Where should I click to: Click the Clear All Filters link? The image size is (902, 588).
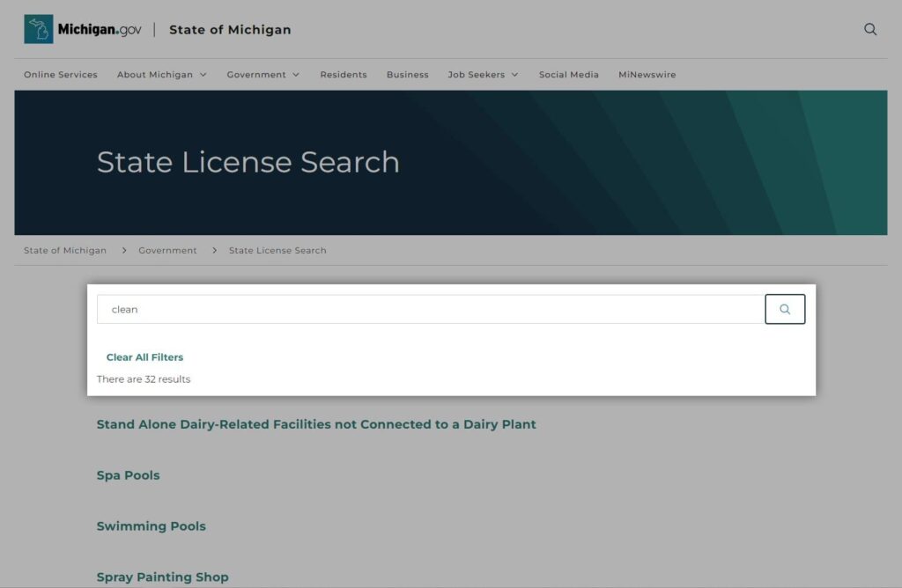(144, 357)
